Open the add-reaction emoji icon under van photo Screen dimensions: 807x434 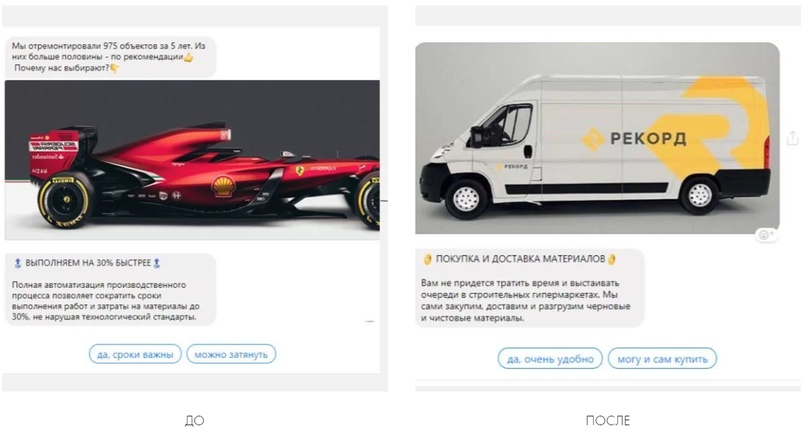tap(766, 235)
